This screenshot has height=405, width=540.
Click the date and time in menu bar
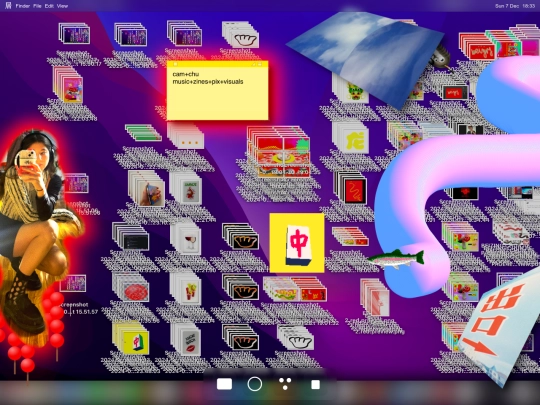click(515, 6)
